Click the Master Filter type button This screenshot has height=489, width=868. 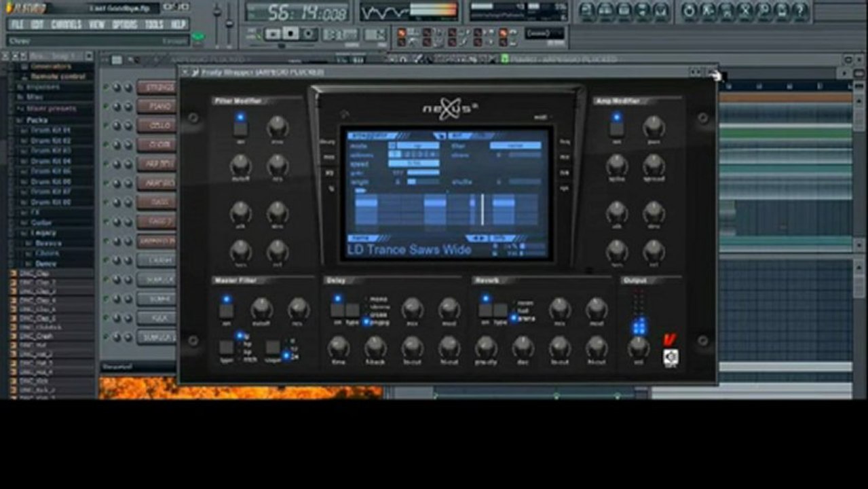(226, 347)
